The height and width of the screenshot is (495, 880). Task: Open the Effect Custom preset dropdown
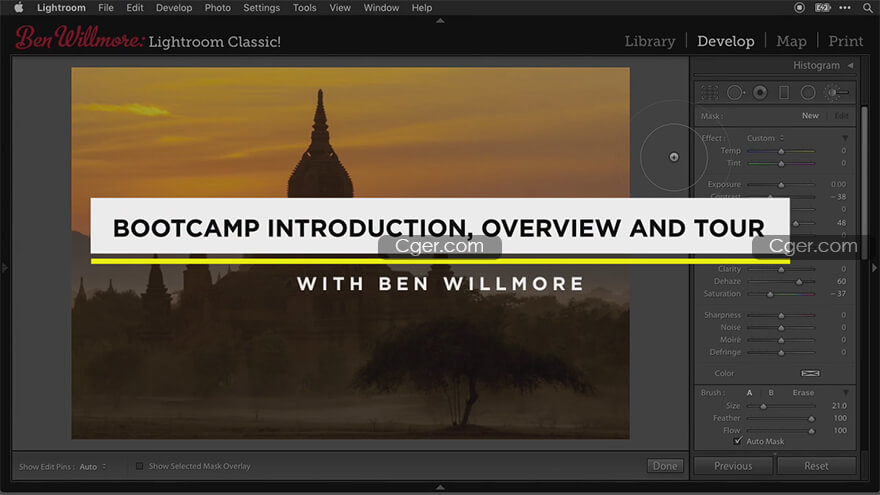tap(765, 138)
